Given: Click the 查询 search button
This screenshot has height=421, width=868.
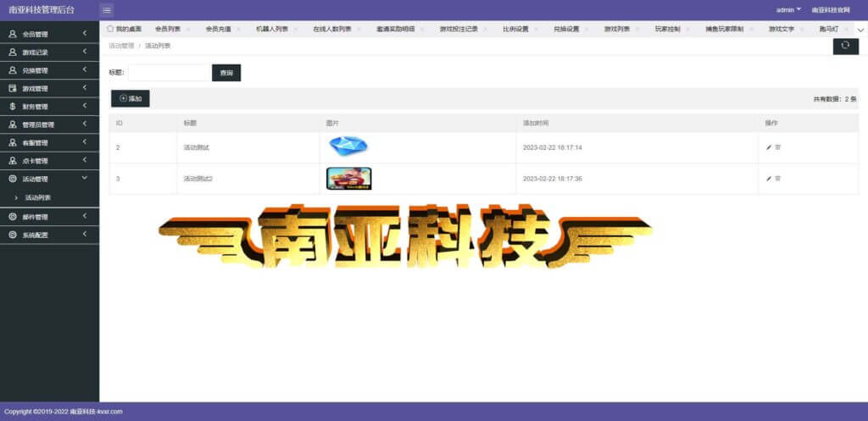Looking at the screenshot, I should click(x=226, y=73).
